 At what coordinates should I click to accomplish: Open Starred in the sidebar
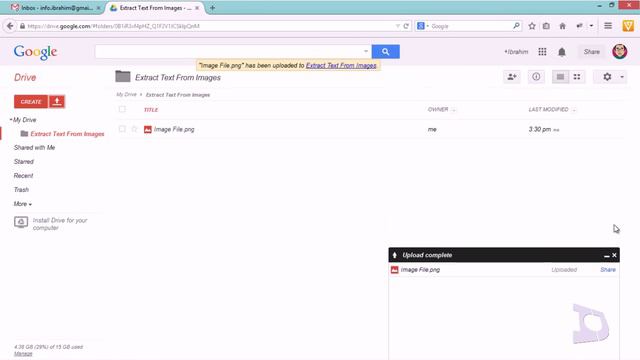pos(24,162)
